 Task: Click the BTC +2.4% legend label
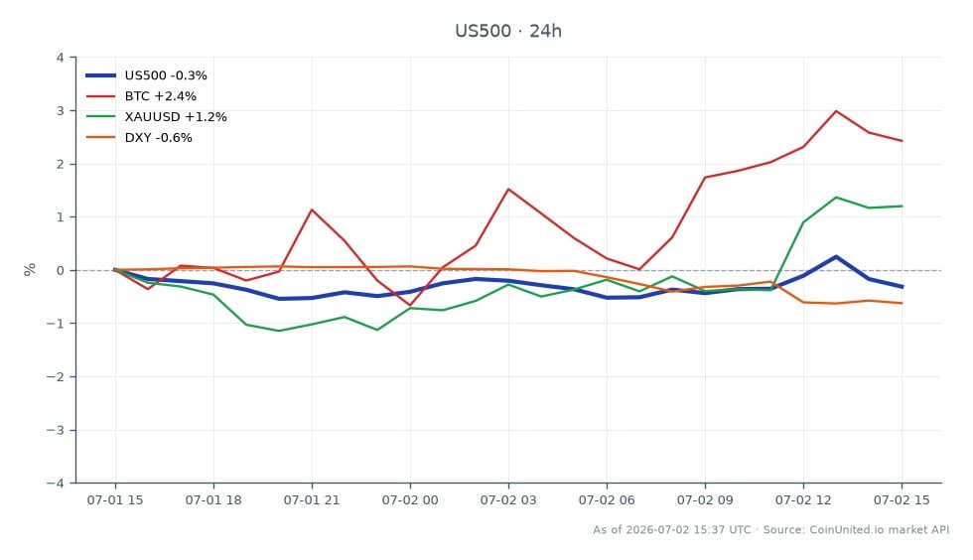point(160,96)
